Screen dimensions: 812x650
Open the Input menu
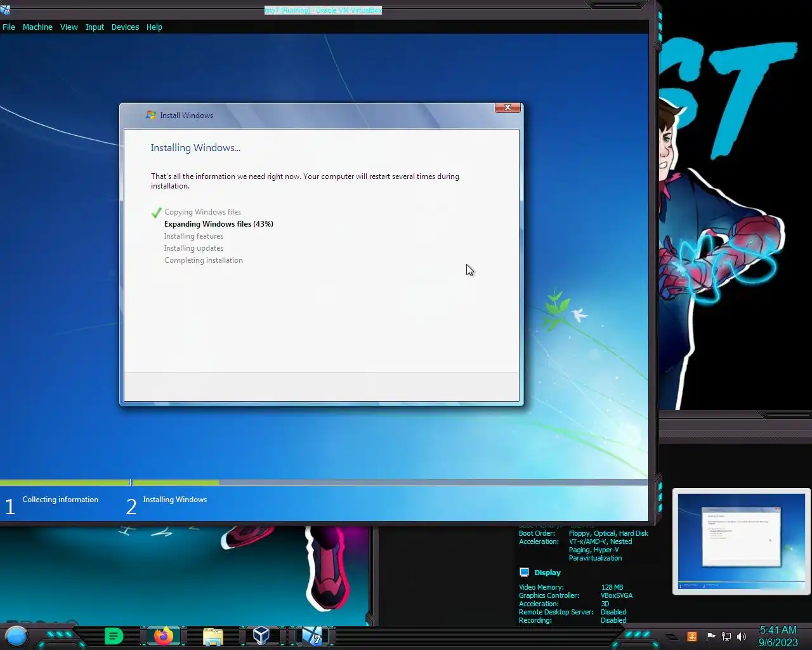click(95, 27)
